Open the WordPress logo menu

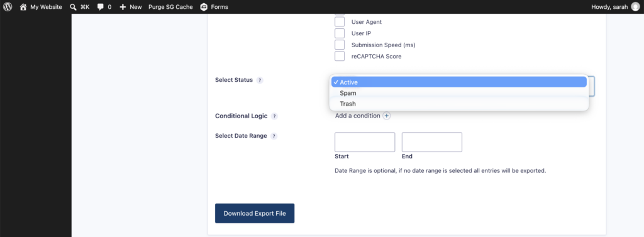pos(8,6)
